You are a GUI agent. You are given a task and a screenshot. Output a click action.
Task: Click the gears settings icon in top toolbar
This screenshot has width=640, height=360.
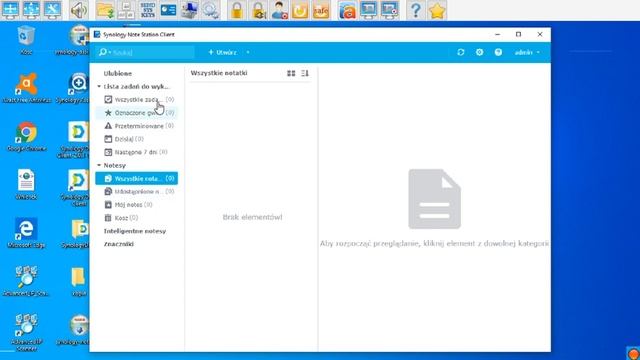coord(211,10)
